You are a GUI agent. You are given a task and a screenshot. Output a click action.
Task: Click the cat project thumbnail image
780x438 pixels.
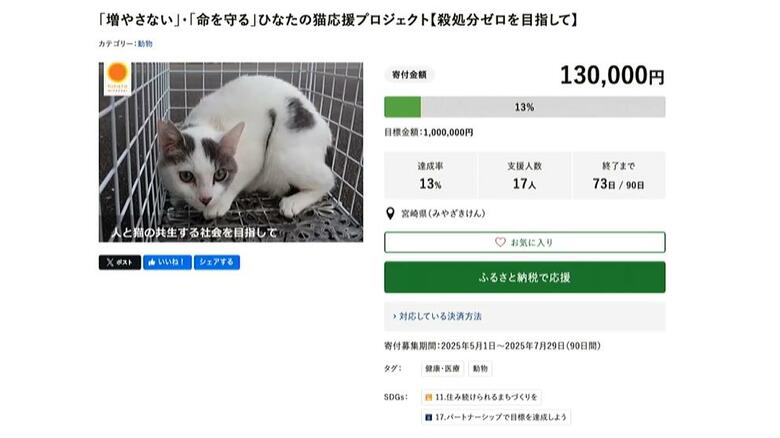tap(230, 152)
